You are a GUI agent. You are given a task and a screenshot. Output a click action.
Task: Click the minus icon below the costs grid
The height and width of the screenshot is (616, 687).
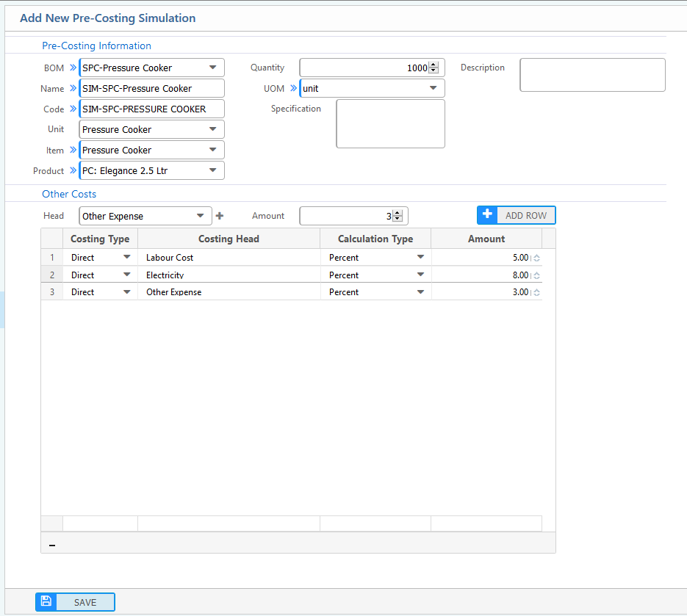pyautogui.click(x=51, y=545)
